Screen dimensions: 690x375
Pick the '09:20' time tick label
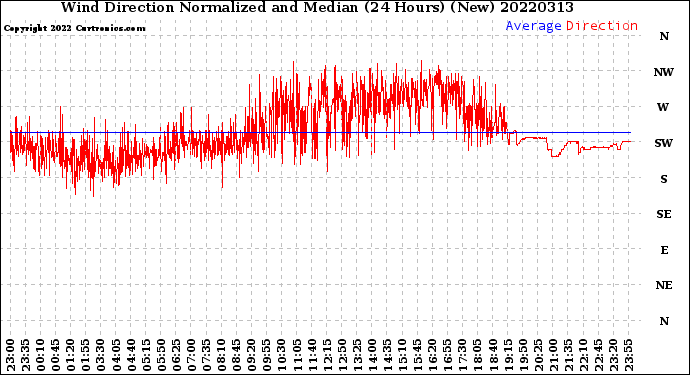[251, 355]
